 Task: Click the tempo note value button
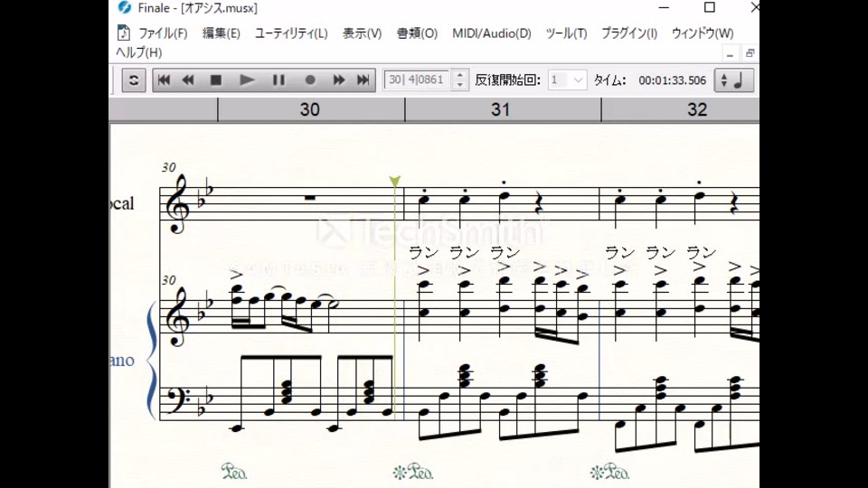click(733, 80)
